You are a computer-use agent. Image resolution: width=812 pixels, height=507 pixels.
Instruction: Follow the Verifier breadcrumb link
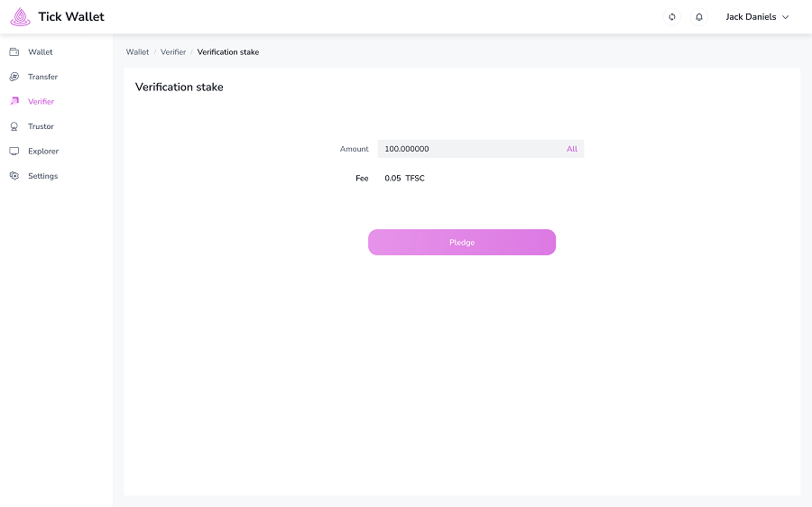click(173, 51)
